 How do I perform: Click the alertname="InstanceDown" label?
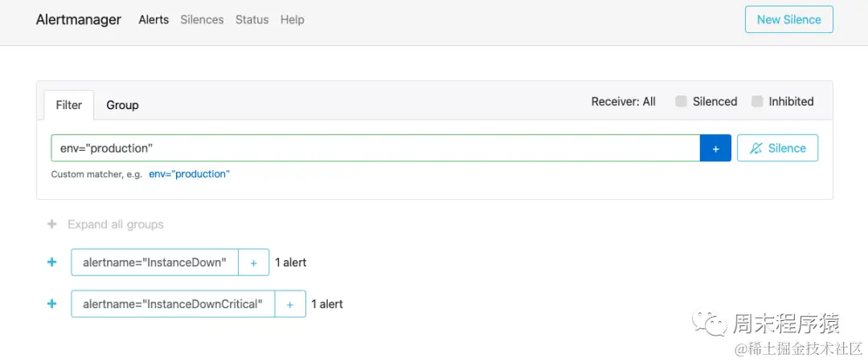click(155, 262)
